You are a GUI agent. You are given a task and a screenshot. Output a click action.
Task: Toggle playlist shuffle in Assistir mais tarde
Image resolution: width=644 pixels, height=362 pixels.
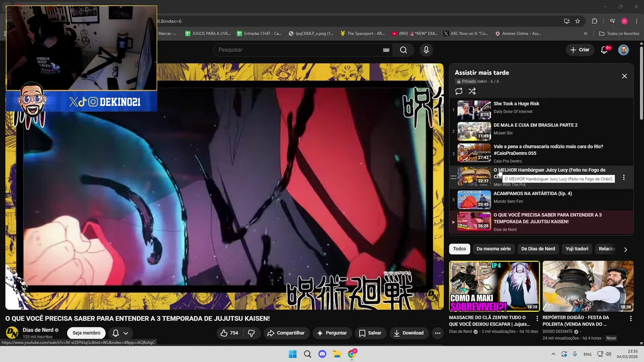tap(472, 92)
